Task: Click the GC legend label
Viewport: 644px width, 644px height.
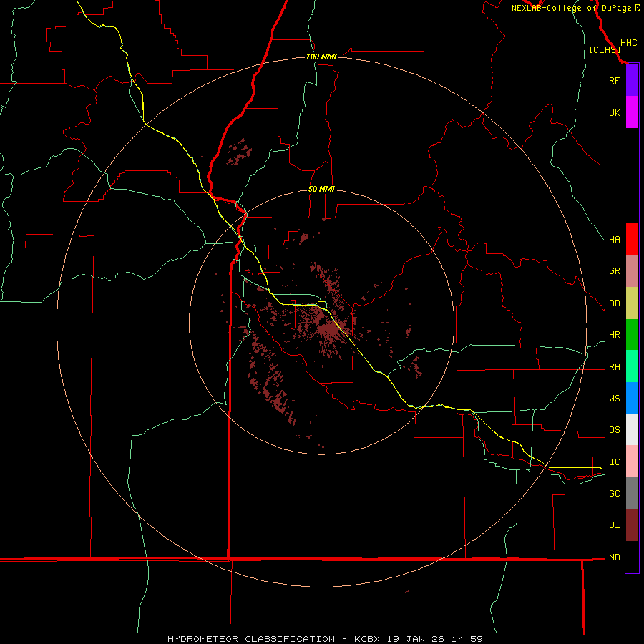Action: click(x=614, y=494)
